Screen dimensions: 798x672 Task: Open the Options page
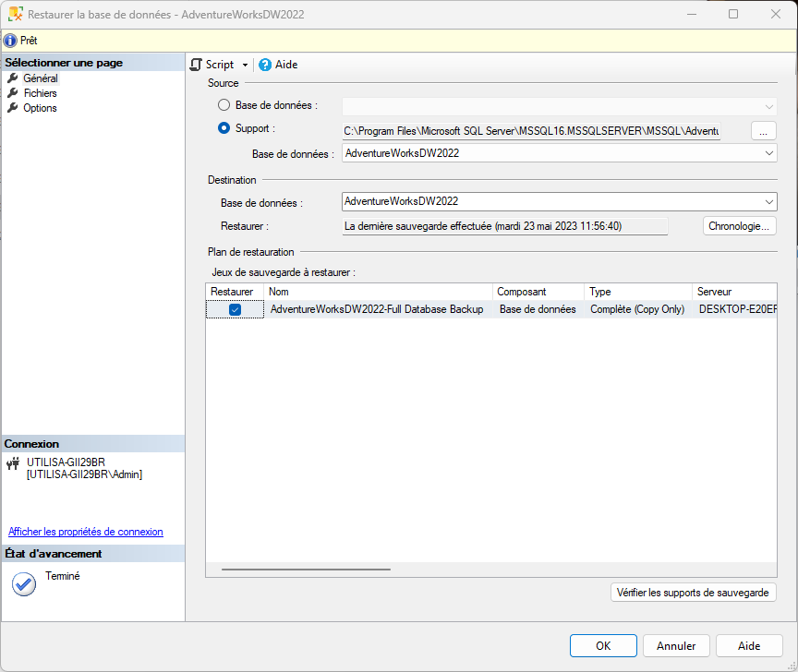[x=41, y=108]
